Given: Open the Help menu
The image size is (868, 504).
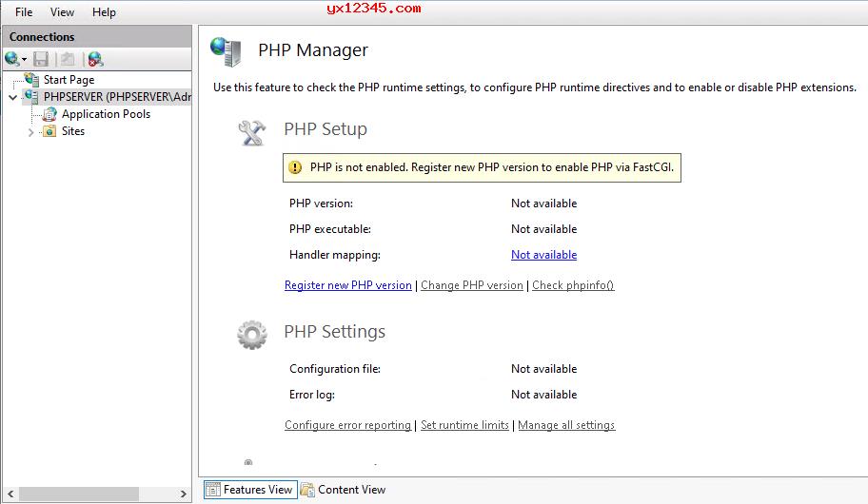Looking at the screenshot, I should 104,12.
